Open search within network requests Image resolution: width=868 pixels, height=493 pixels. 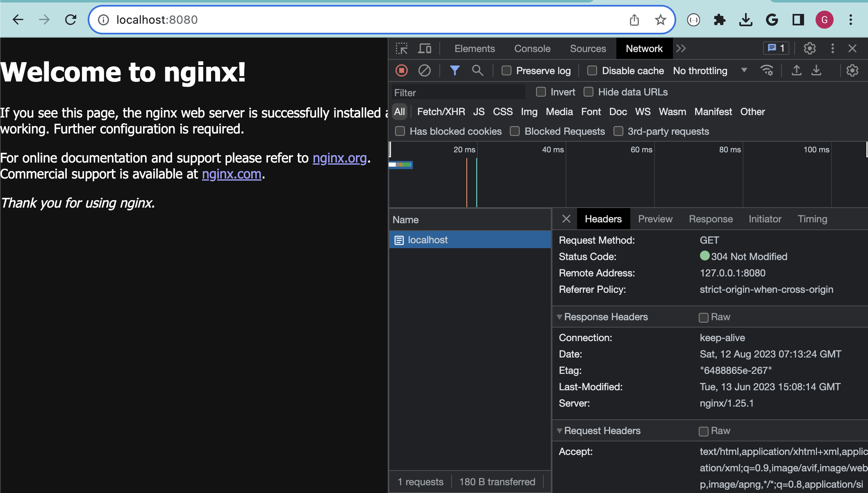(x=477, y=70)
